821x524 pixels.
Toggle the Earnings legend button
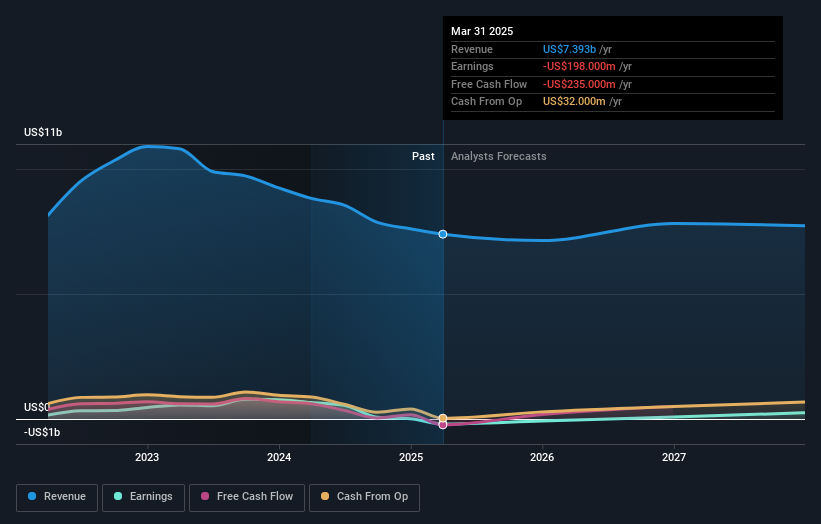click(x=143, y=497)
